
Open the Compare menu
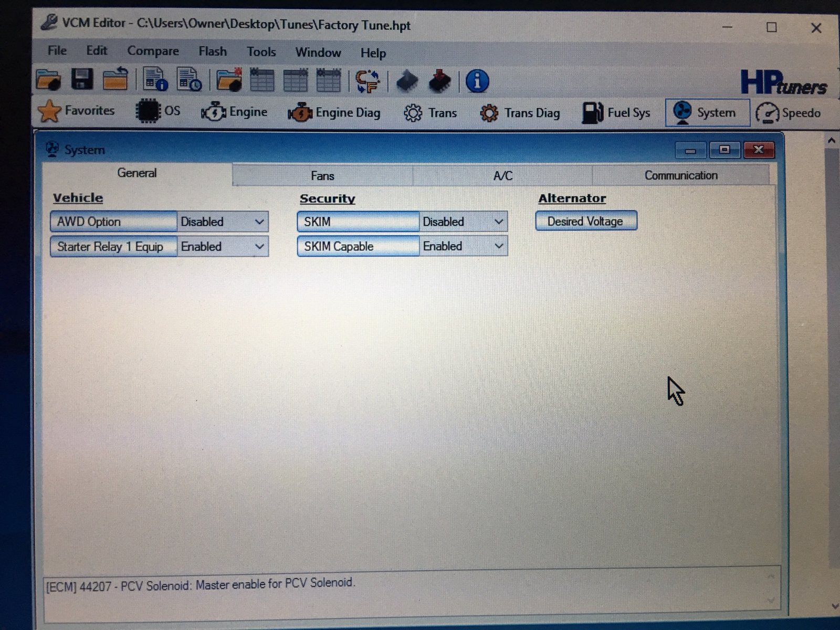[x=153, y=51]
